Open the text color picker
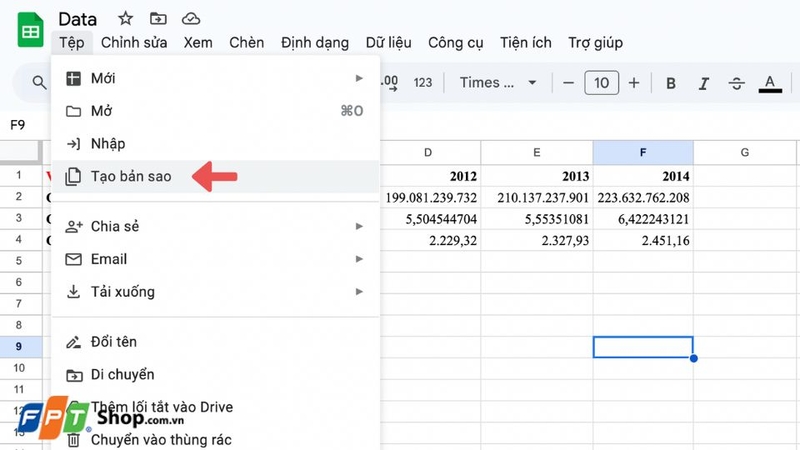This screenshot has height=450, width=800. coord(769,83)
